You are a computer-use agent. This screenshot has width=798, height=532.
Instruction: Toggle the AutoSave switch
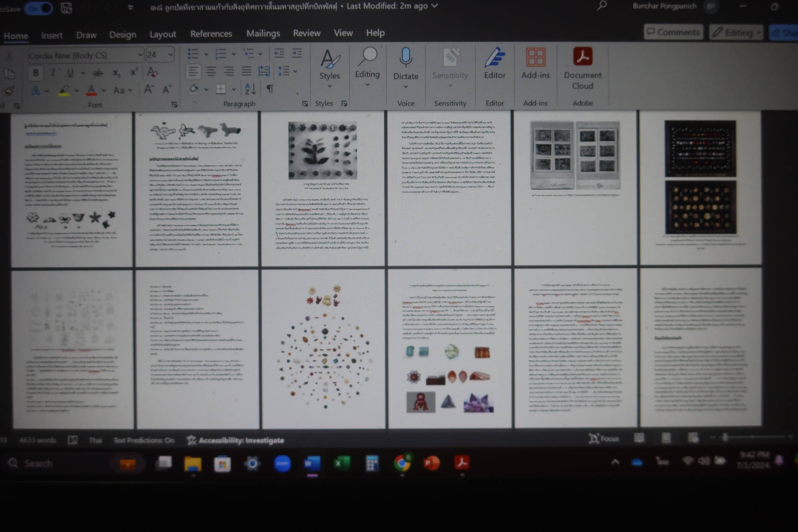[39, 8]
